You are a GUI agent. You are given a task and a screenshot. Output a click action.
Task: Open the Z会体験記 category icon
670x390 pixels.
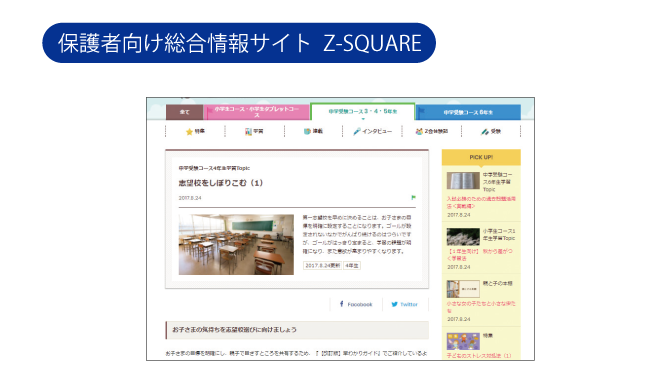pyautogui.click(x=419, y=132)
